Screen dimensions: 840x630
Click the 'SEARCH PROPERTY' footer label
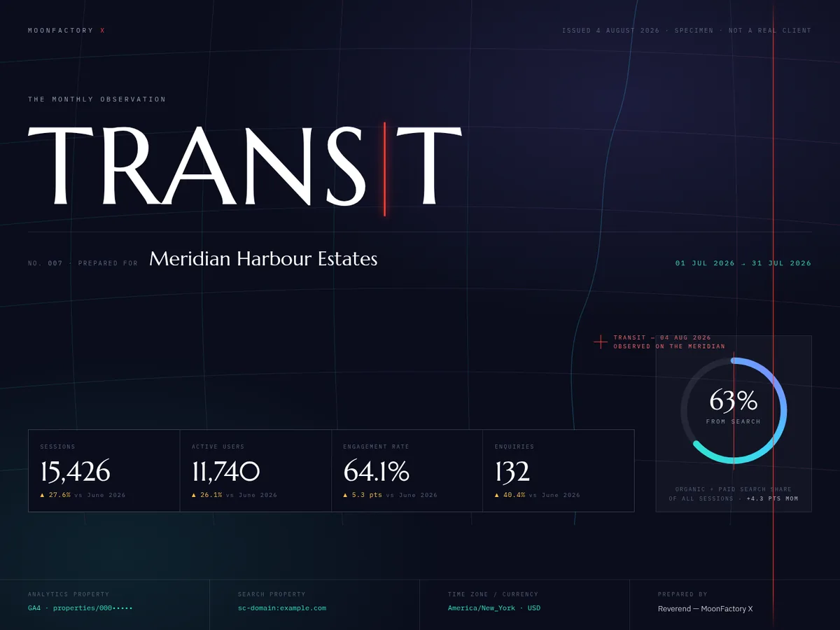pyautogui.click(x=272, y=594)
